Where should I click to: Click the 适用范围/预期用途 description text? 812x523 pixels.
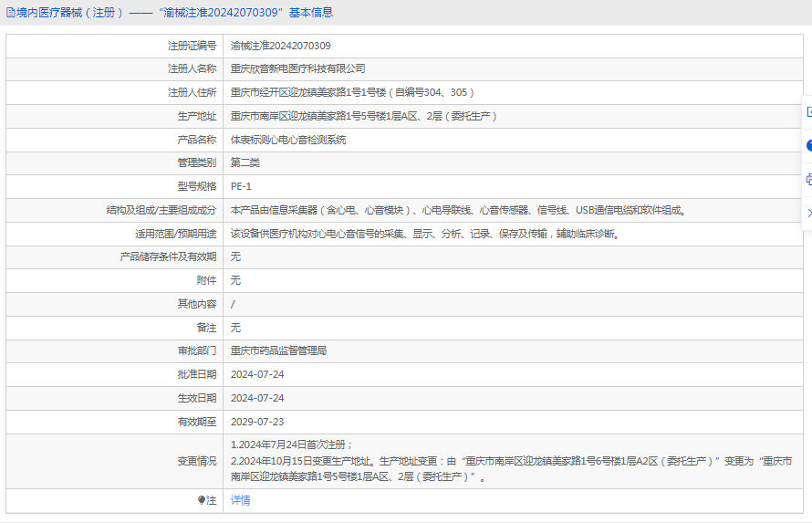[425, 234]
